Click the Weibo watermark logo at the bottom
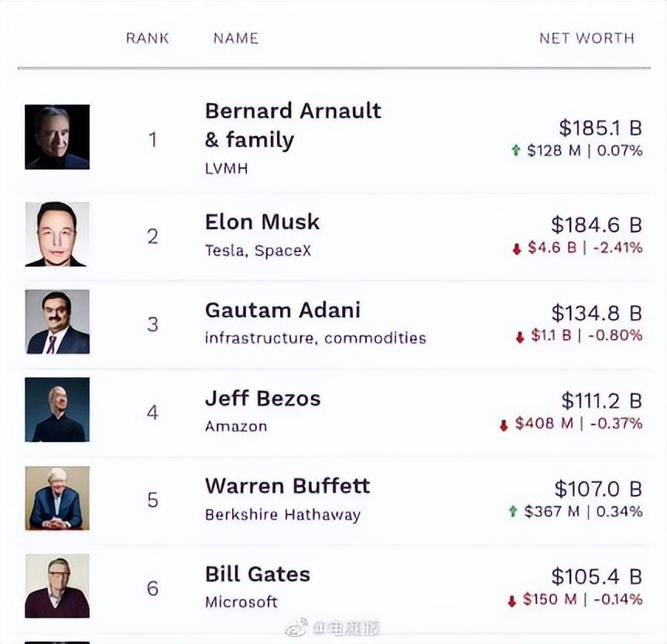The width and height of the screenshot is (667, 644). (297, 627)
